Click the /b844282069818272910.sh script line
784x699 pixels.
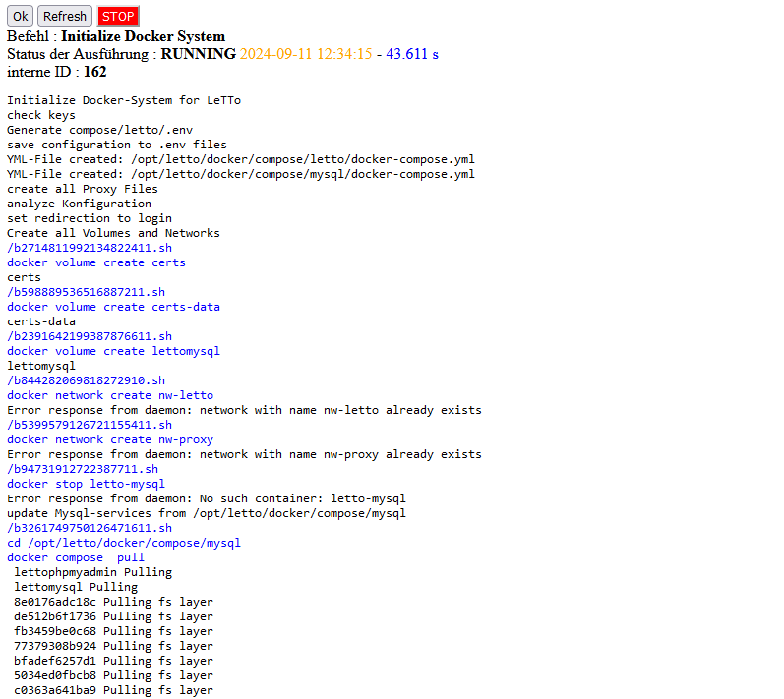pos(86,380)
